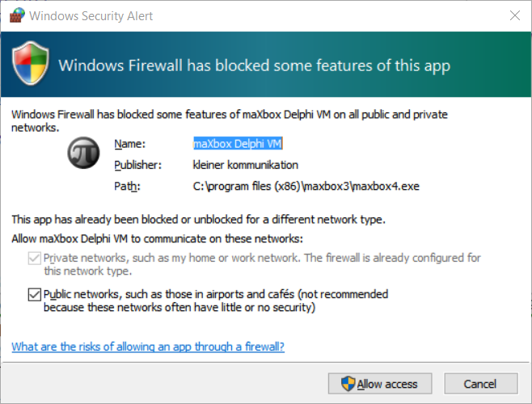The width and height of the screenshot is (532, 404).
Task: Click the Name label
Action: [x=129, y=144]
